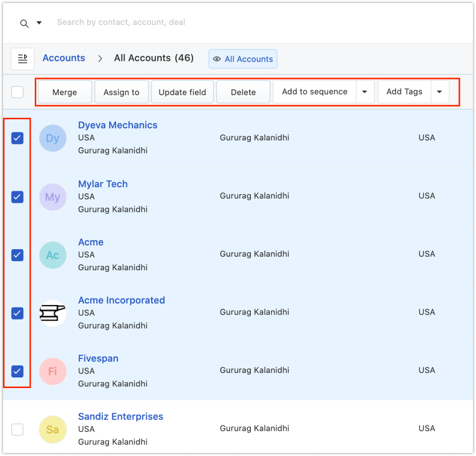The width and height of the screenshot is (476, 456).
Task: Open the All Accounts view selector
Action: (243, 59)
